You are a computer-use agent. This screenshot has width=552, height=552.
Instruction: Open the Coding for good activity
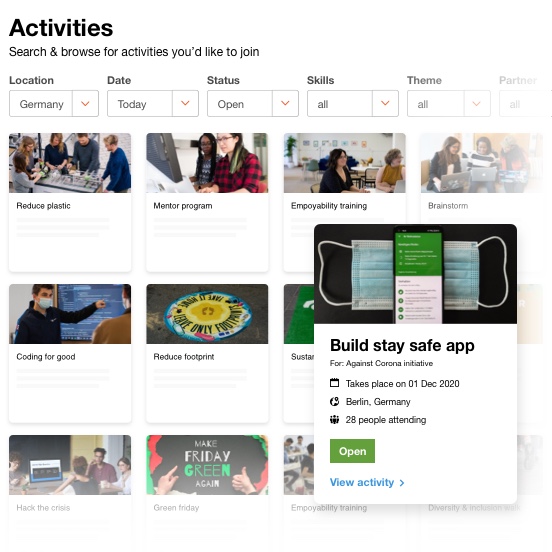(70, 353)
